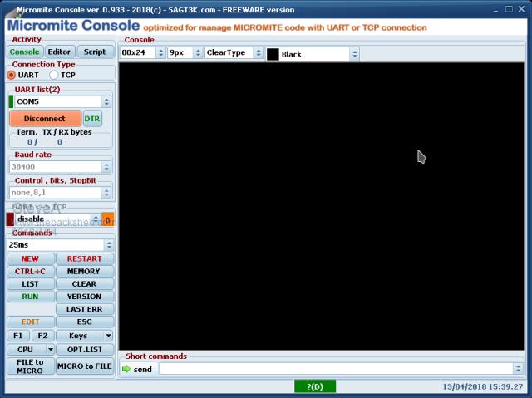Click the green RUN command button
The width and height of the screenshot is (532, 398).
(x=30, y=296)
